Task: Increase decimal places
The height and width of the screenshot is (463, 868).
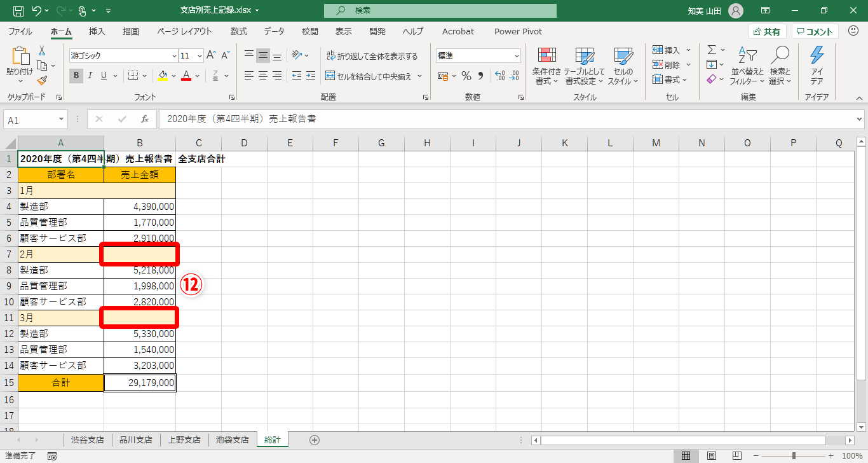Action: [x=499, y=76]
